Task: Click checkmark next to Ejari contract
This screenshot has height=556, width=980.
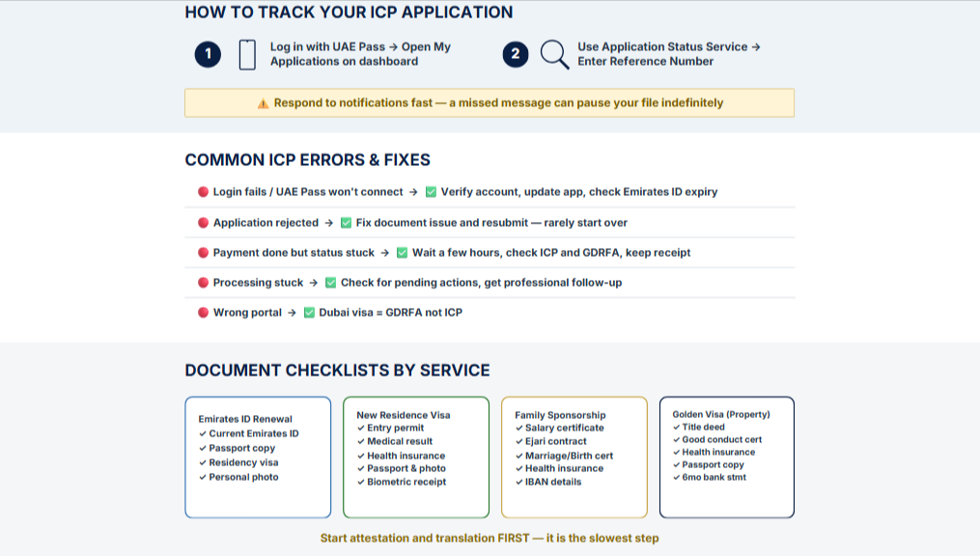Action: pyautogui.click(x=518, y=441)
